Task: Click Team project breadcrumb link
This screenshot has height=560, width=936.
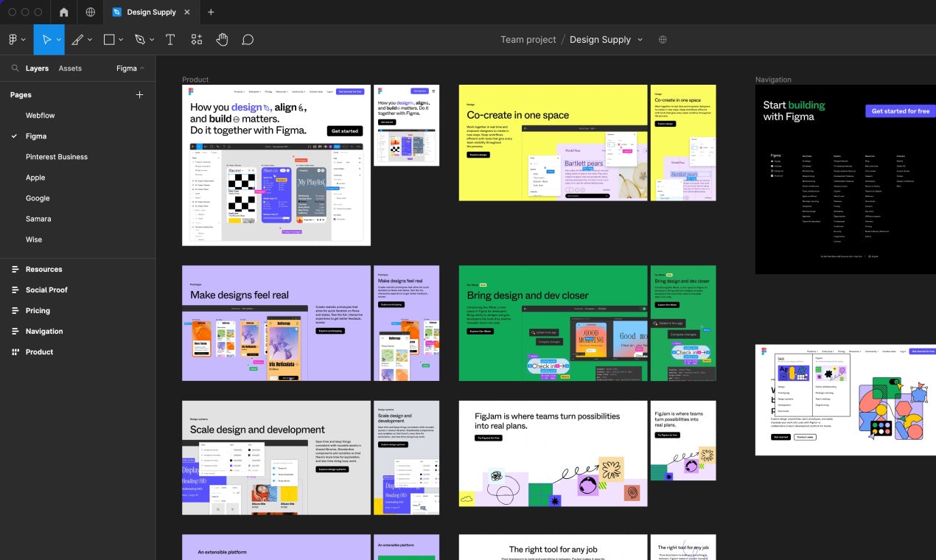Action: pos(528,40)
